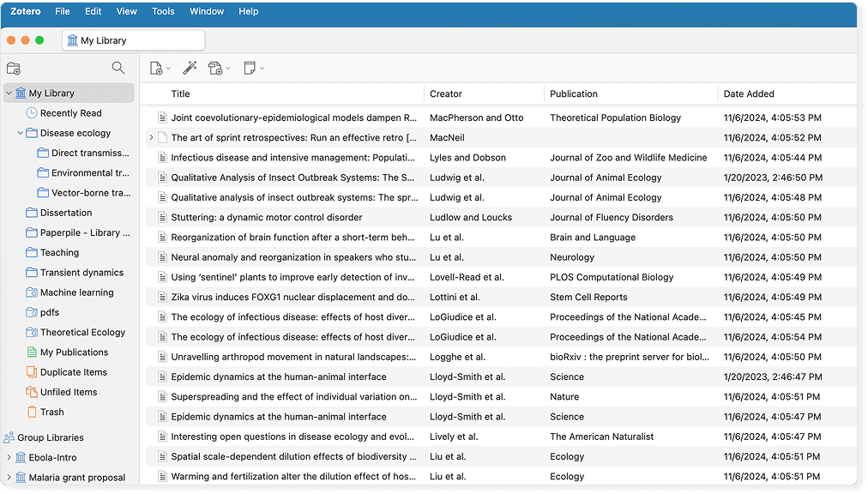Select the My Library tab
This screenshot has width=868, height=494.
[134, 40]
